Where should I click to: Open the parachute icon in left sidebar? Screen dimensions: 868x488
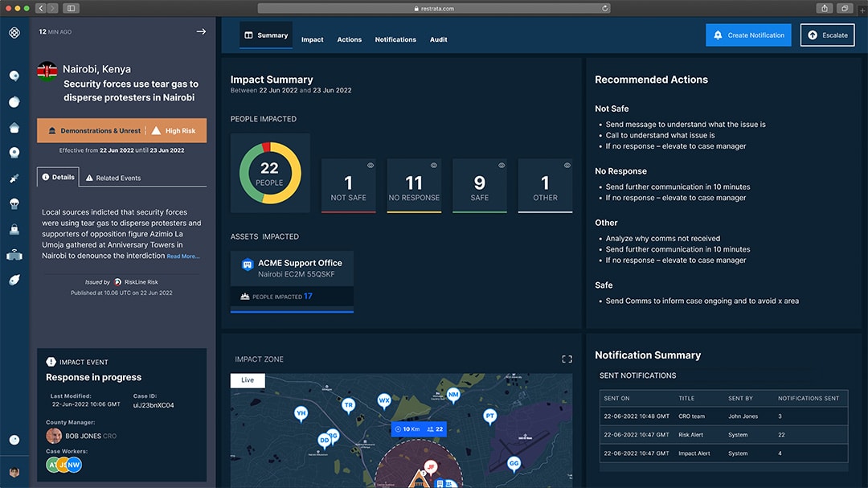point(14,204)
